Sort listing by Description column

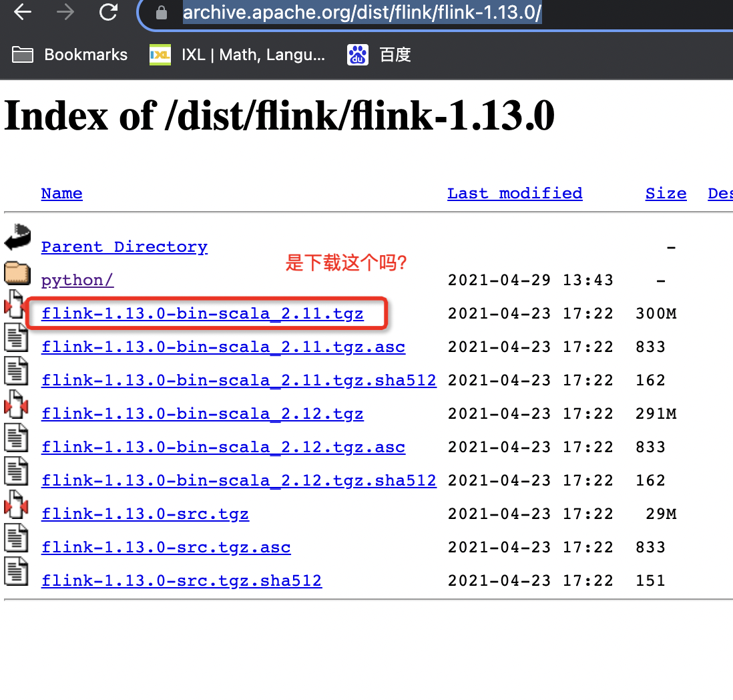tap(720, 193)
